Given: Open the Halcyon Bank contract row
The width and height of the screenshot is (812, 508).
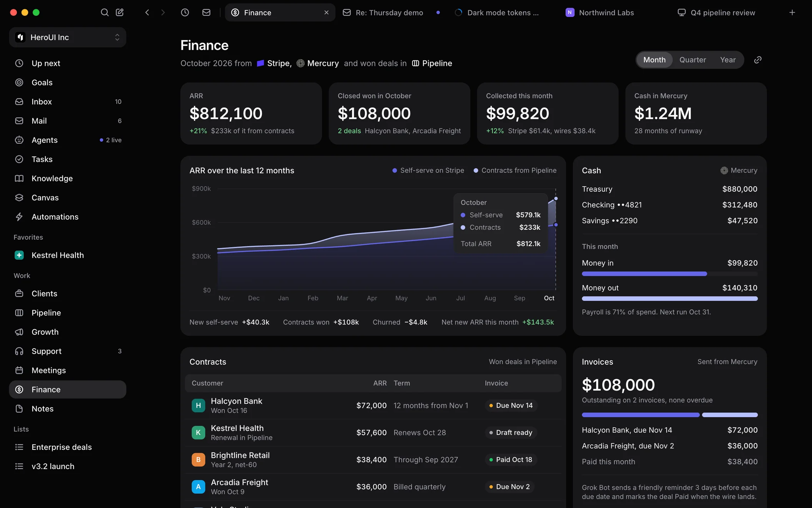Looking at the screenshot, I should pos(373,406).
